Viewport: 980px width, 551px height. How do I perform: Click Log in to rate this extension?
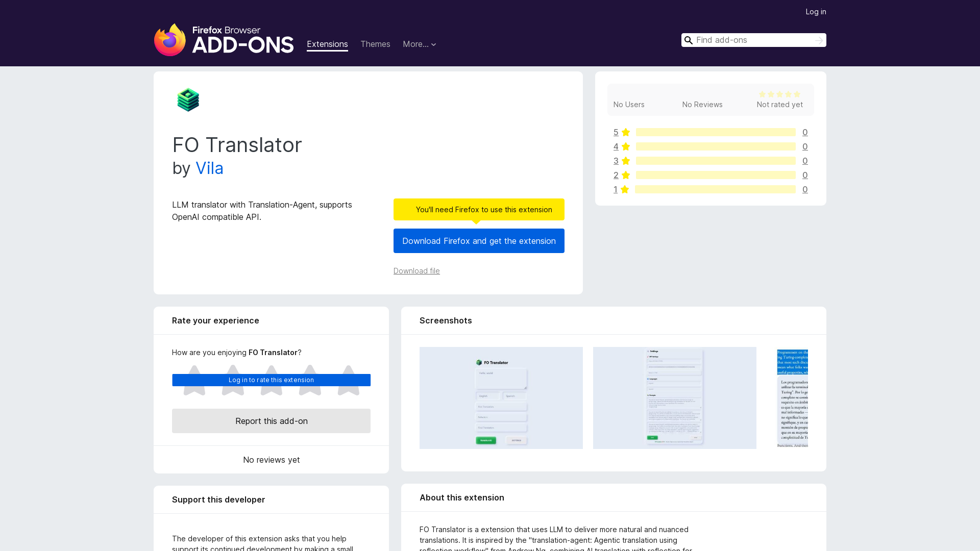click(271, 380)
